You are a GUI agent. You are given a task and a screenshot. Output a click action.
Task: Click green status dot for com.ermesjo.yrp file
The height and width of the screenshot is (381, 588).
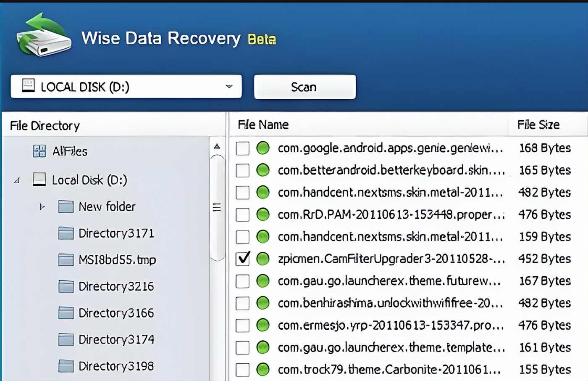tap(263, 325)
